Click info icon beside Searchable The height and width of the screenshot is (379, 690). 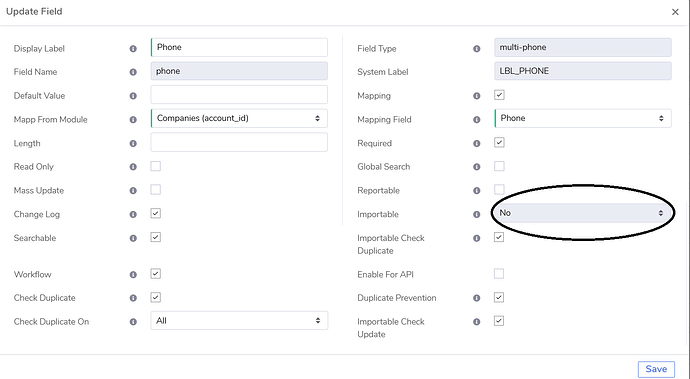pos(133,238)
